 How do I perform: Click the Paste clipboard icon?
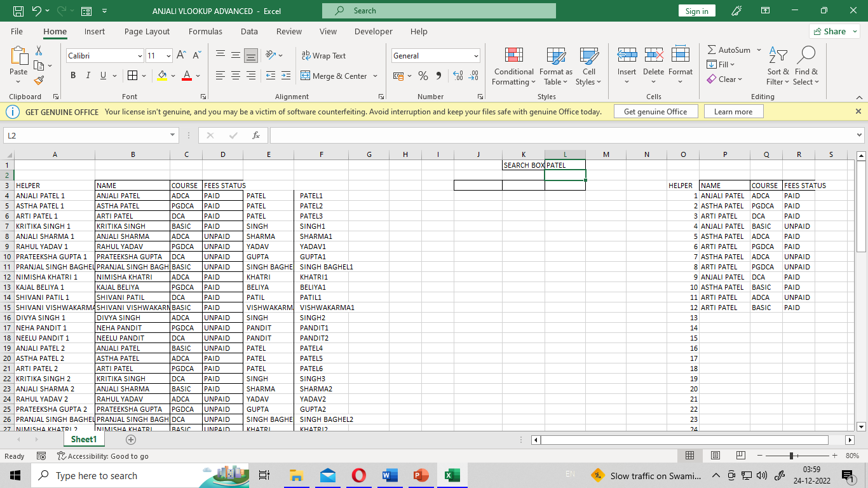pos(18,56)
